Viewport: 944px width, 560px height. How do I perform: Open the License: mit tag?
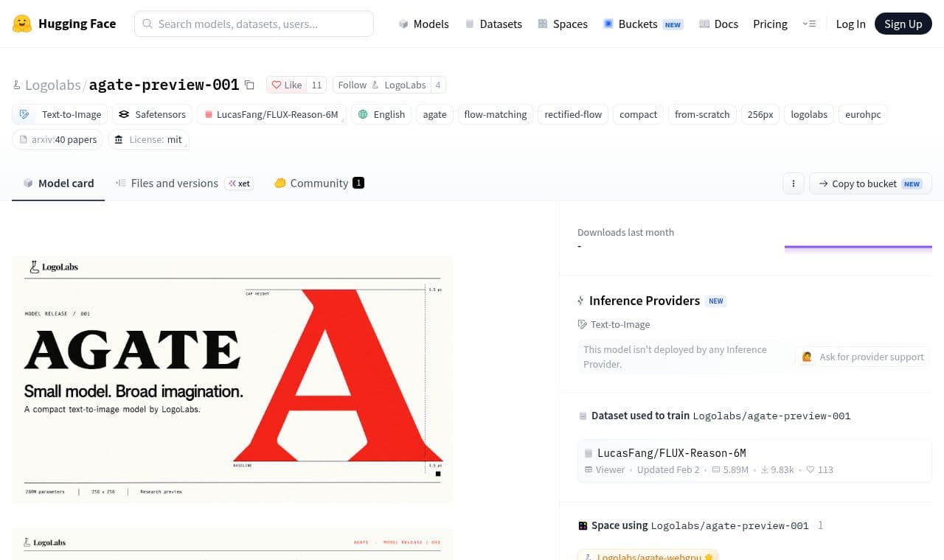pyautogui.click(x=148, y=139)
